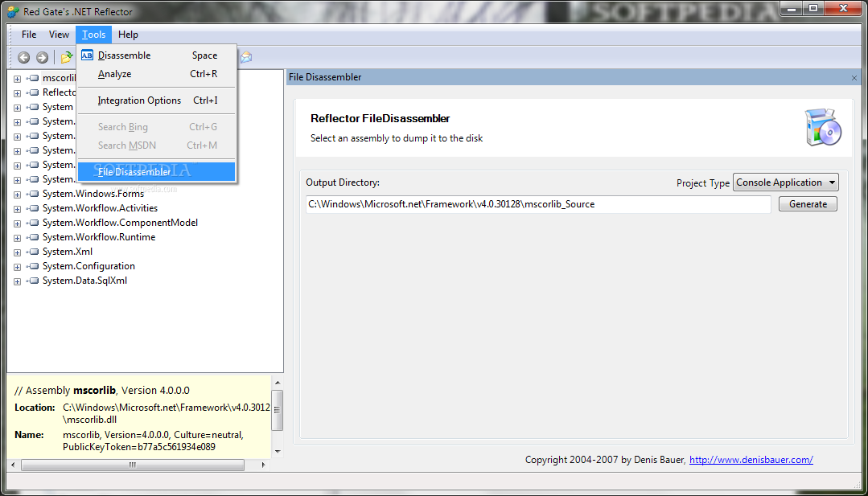868x496 pixels.
Task: Click the FileDisassembler disk graphic icon
Action: click(x=823, y=127)
